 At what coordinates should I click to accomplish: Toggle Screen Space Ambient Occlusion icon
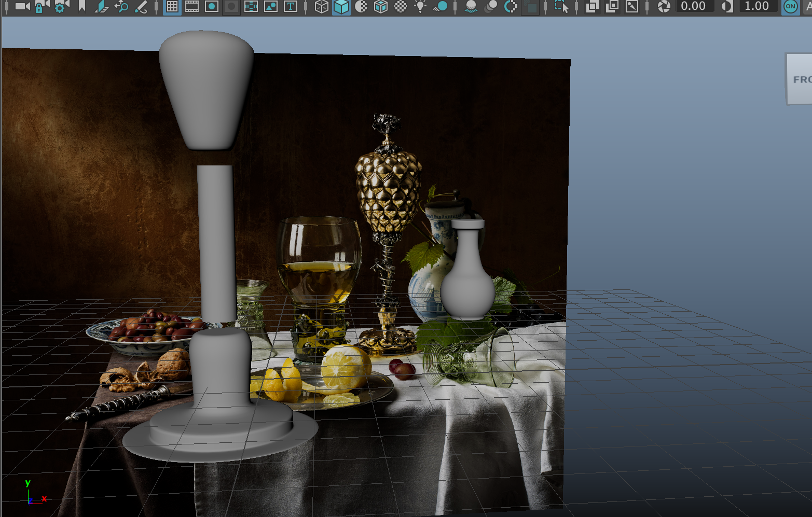[x=471, y=7]
